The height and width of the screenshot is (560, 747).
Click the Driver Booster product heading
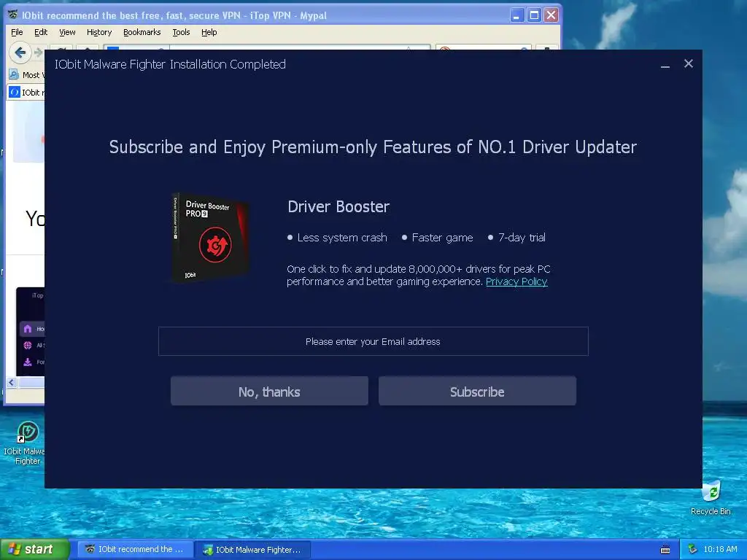(x=338, y=206)
